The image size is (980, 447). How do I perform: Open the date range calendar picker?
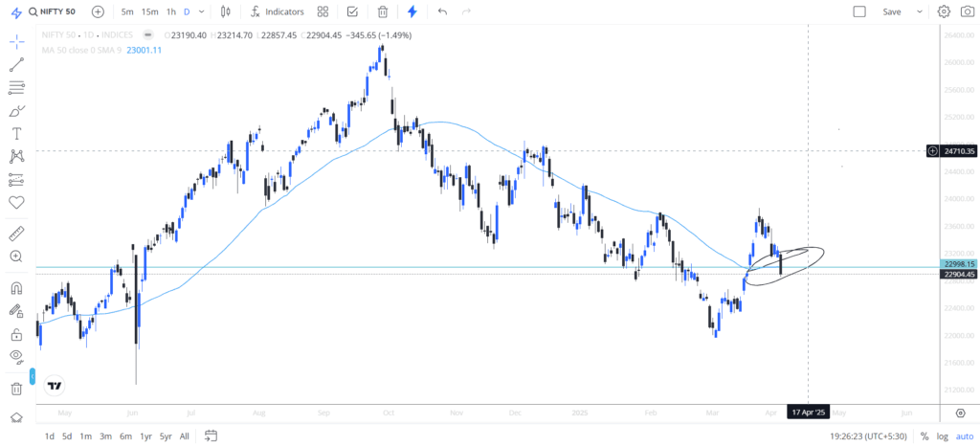click(x=211, y=436)
